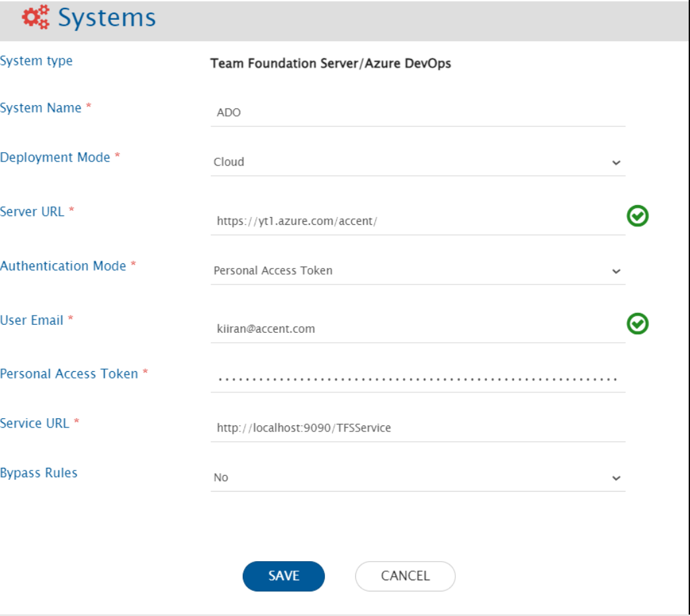Click the SAVE button
The height and width of the screenshot is (616, 690).
point(283,576)
